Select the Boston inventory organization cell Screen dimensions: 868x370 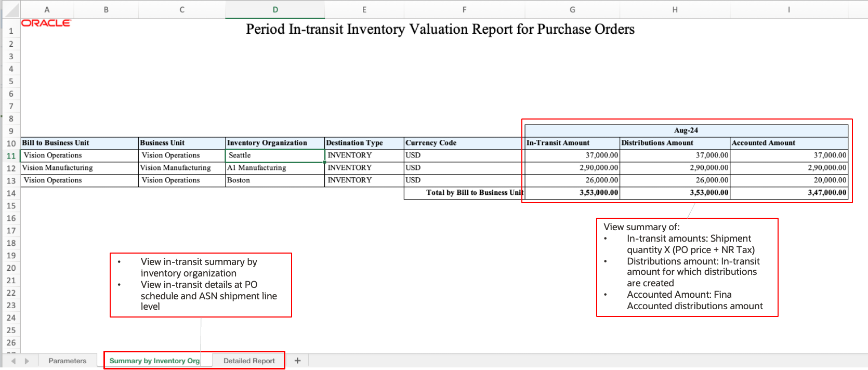tap(275, 180)
